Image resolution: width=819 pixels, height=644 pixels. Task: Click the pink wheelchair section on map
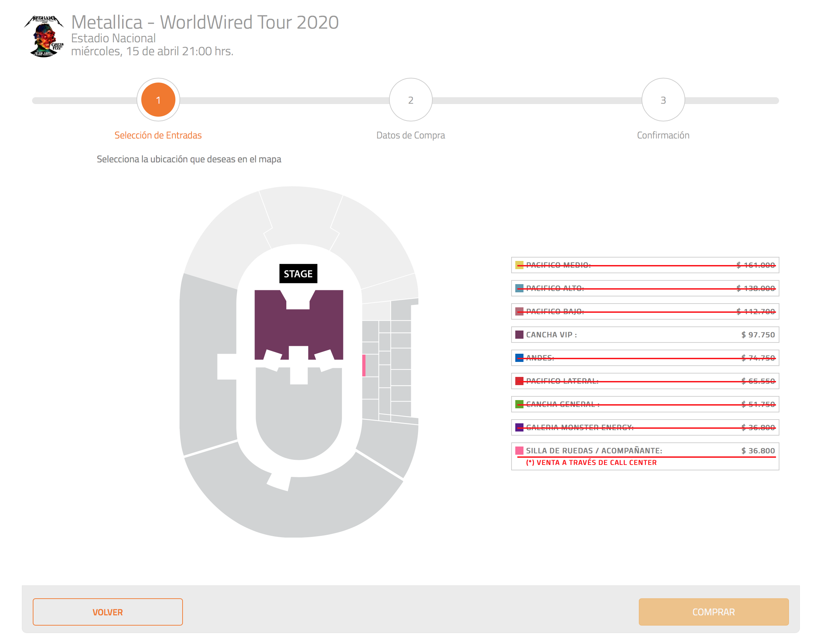tap(364, 365)
